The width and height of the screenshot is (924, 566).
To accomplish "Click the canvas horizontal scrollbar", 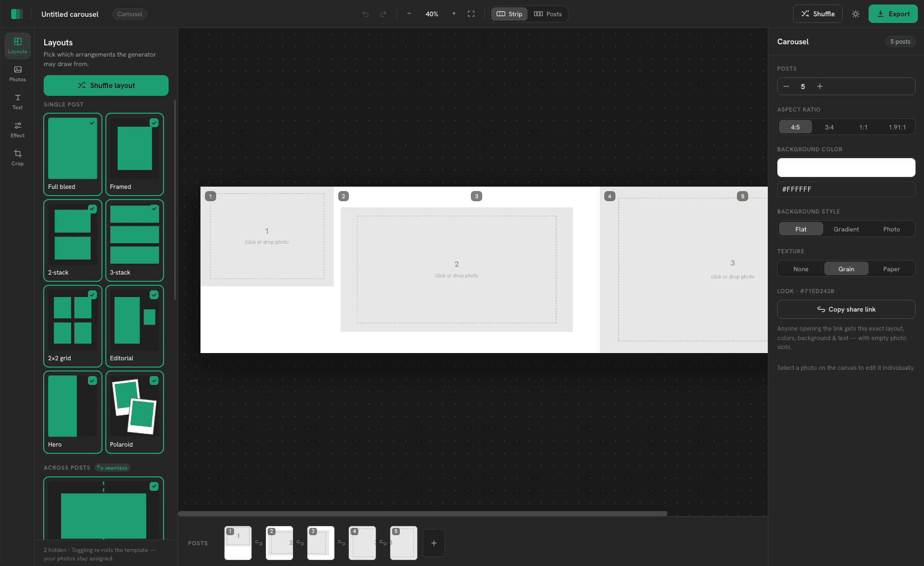I will pos(423,513).
